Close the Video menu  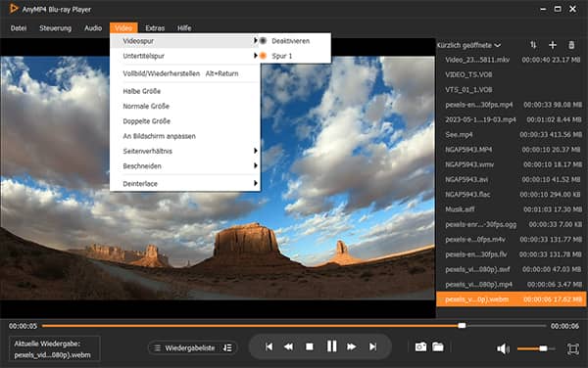tap(123, 28)
